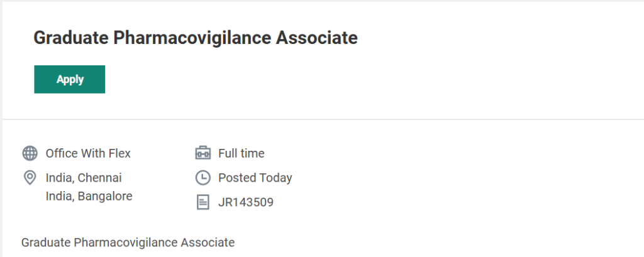644x257 pixels.
Task: Select the job title heading at top
Action: pos(195,38)
